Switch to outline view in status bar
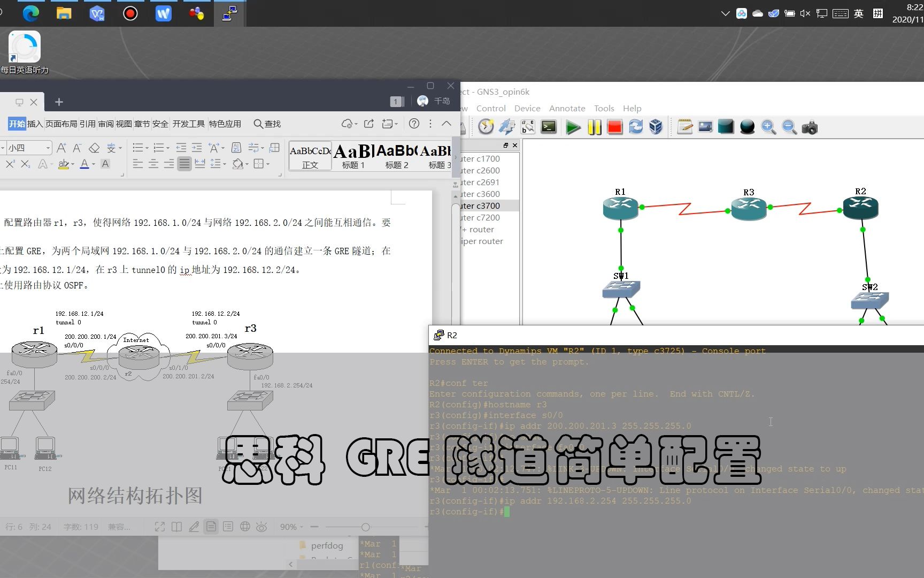This screenshot has height=578, width=924. (228, 527)
